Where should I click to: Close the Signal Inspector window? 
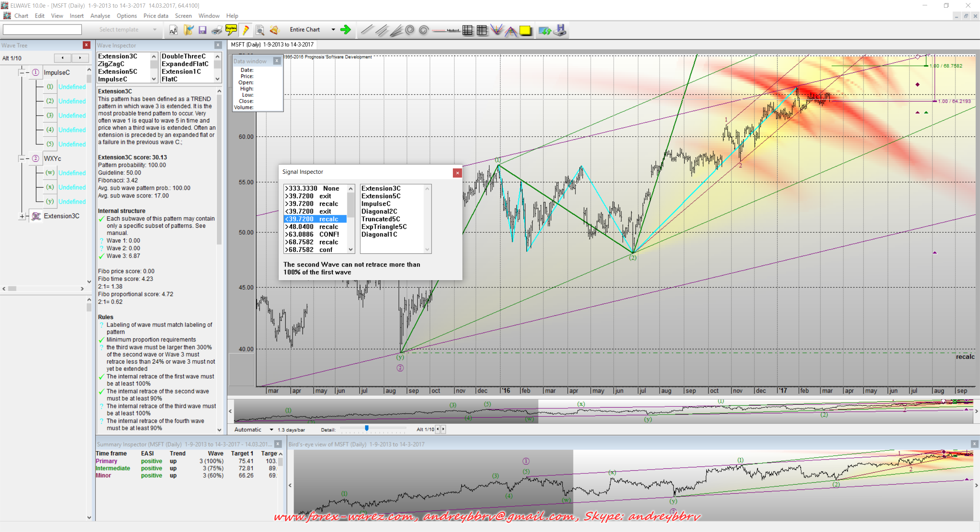(457, 173)
